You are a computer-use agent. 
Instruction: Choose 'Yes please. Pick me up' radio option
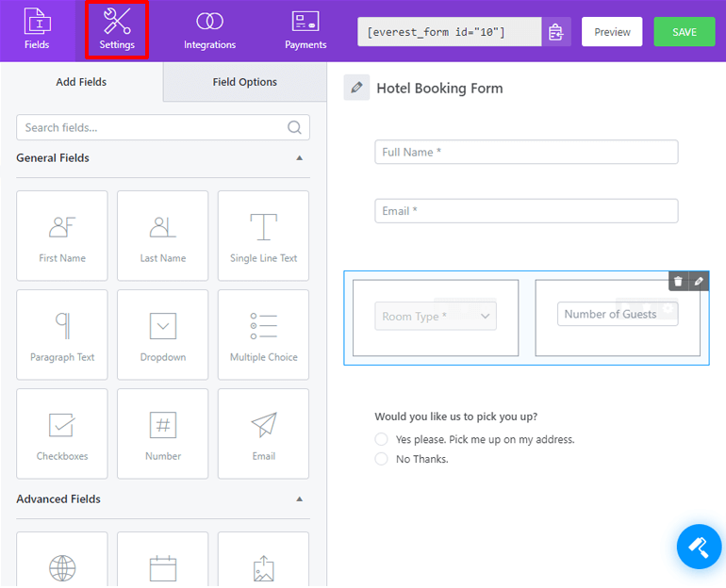click(381, 439)
